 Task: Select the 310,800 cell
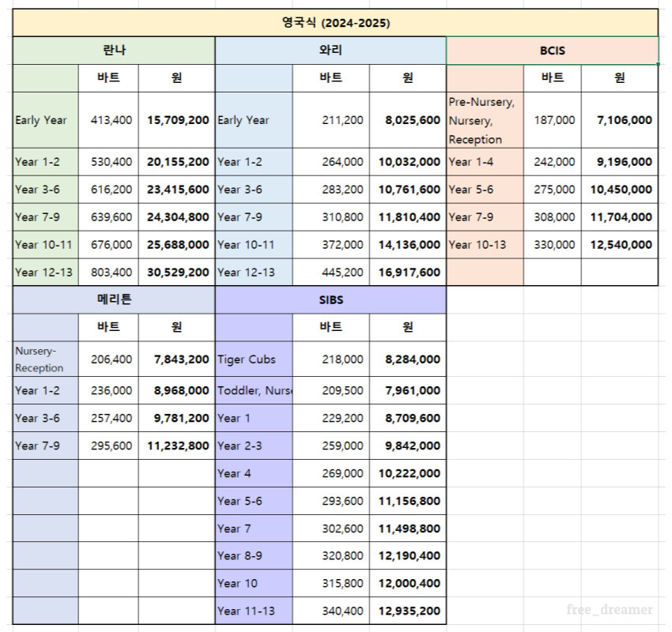[330, 217]
